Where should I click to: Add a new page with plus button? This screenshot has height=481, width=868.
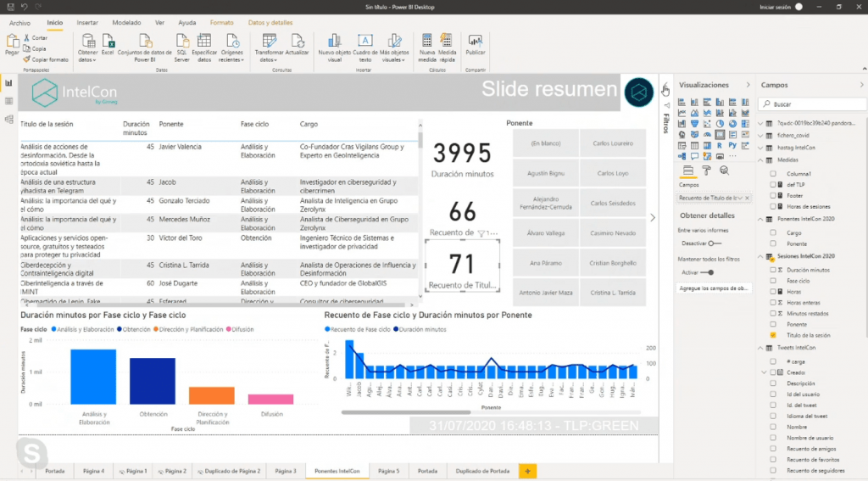pyautogui.click(x=527, y=471)
